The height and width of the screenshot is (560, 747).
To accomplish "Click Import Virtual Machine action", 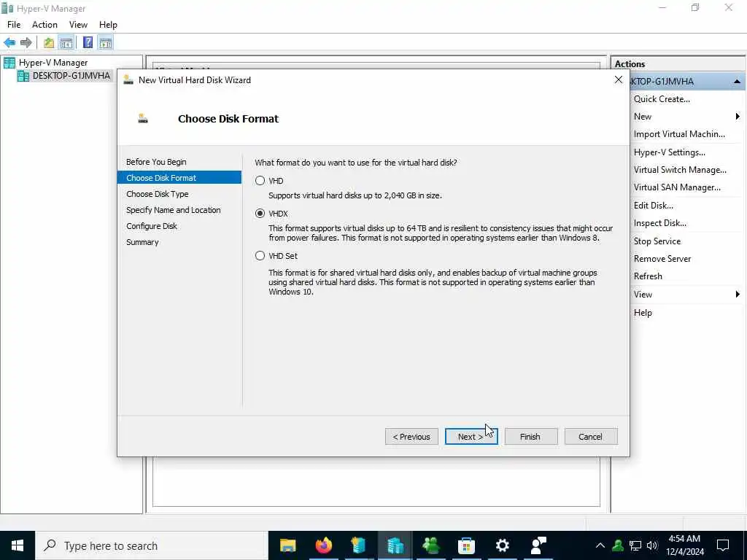I will pos(679,134).
